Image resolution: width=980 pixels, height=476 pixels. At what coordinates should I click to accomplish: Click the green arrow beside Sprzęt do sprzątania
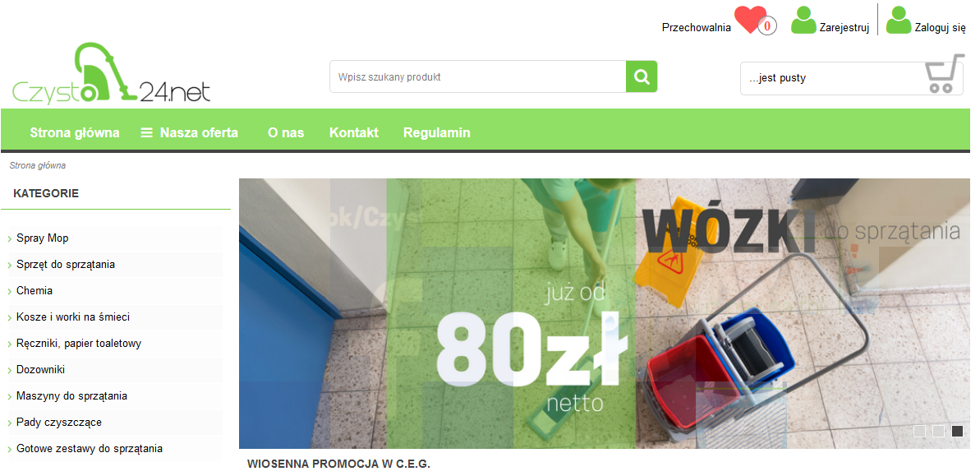tap(10, 265)
